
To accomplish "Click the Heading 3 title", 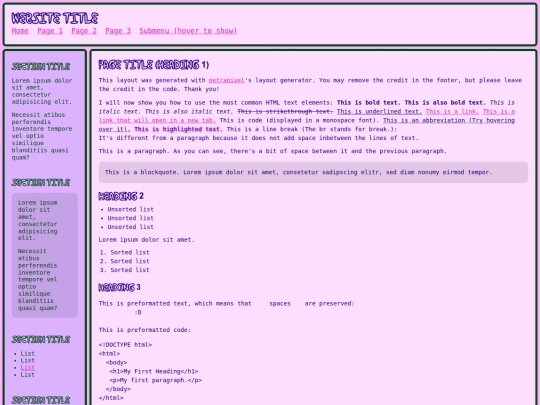I will tap(120, 287).
